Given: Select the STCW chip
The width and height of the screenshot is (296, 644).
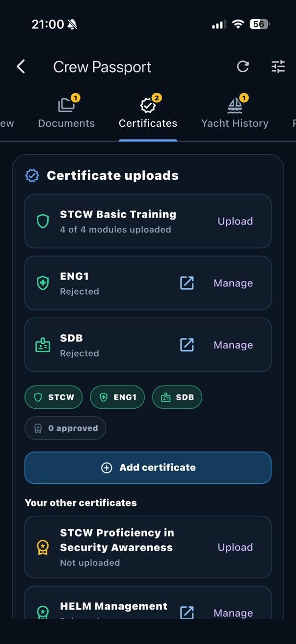Looking at the screenshot, I should pyautogui.click(x=54, y=397).
